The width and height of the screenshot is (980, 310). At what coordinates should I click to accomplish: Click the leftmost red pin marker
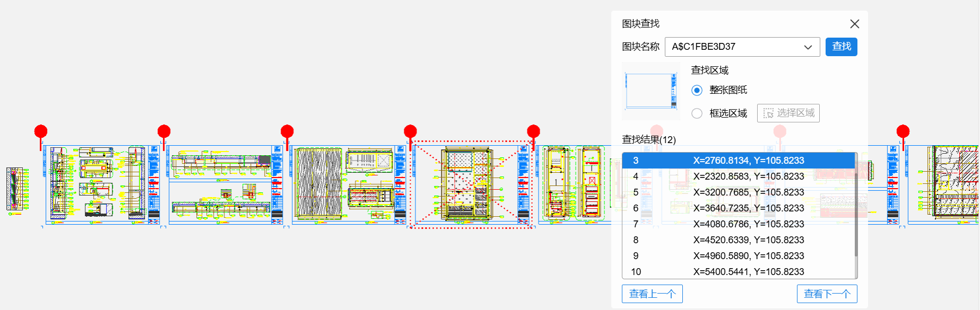41,131
